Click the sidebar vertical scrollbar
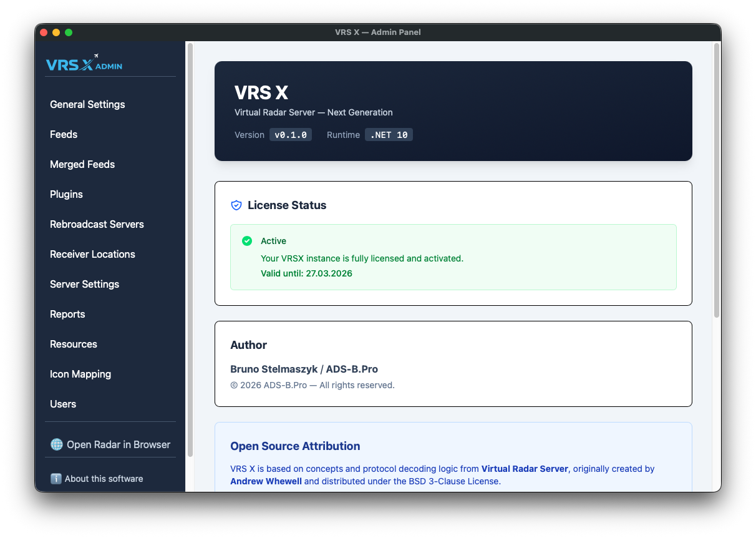The width and height of the screenshot is (756, 538). pyautogui.click(x=190, y=250)
